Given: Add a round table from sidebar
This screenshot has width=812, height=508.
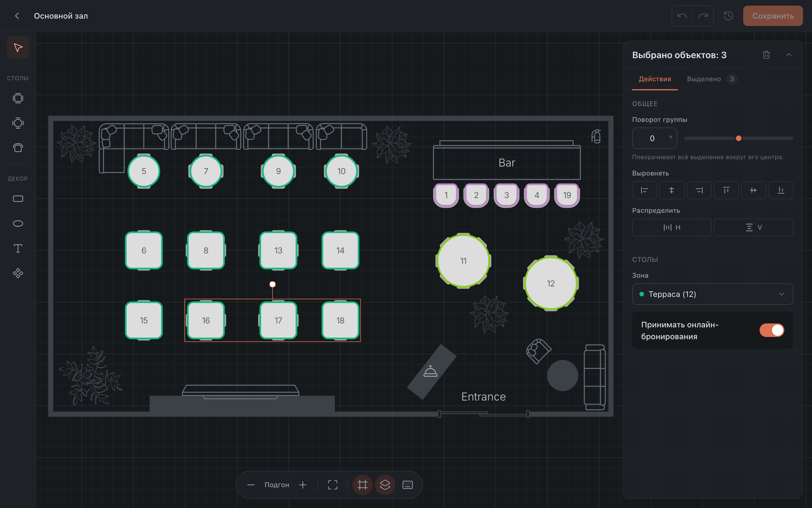Looking at the screenshot, I should point(18,123).
